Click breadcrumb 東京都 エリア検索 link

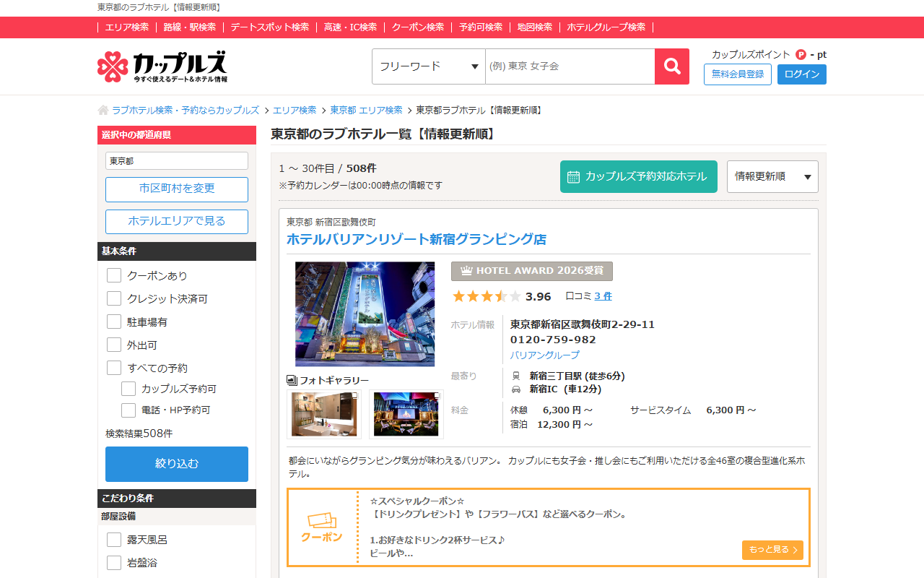click(367, 111)
